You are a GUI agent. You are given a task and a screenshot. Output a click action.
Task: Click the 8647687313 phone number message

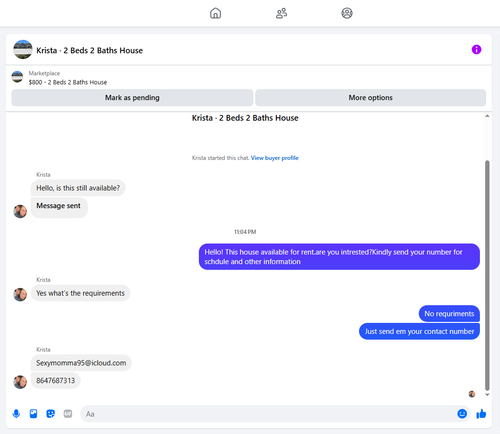pyautogui.click(x=56, y=381)
